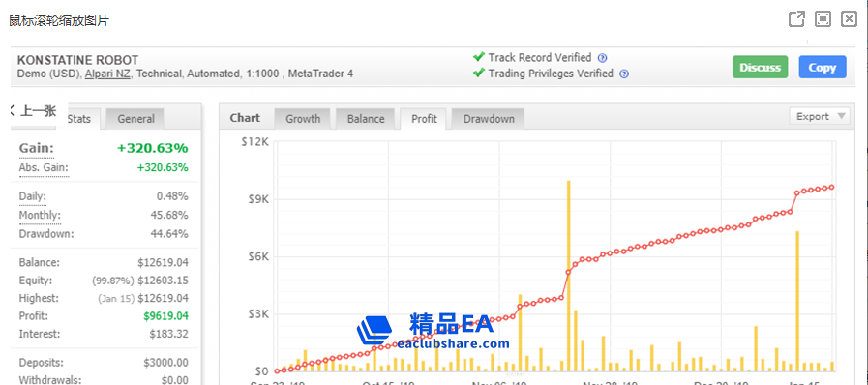Select the Drawdown chart tab
The height and width of the screenshot is (385, 868).
click(x=489, y=119)
